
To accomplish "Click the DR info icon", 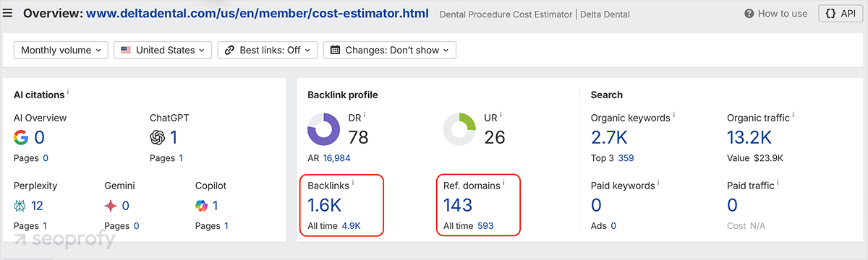I will 365,115.
